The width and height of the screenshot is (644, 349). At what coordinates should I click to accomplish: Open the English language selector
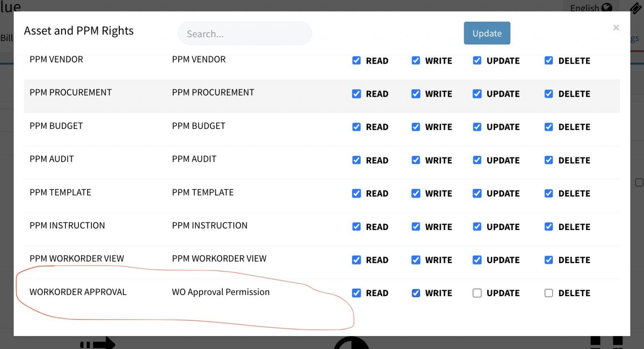(591, 8)
